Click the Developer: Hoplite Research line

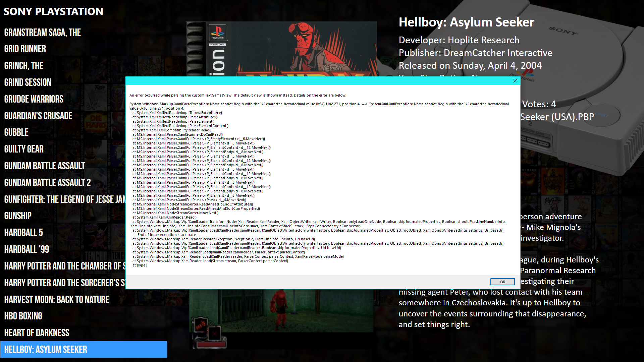pos(459,40)
